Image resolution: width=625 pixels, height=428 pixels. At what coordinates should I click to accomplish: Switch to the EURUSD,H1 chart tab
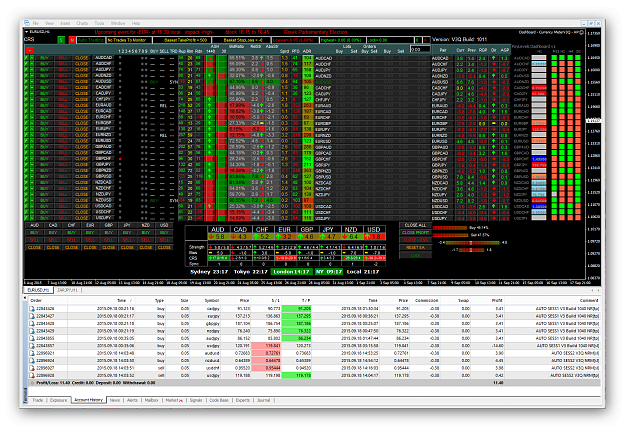[x=39, y=290]
